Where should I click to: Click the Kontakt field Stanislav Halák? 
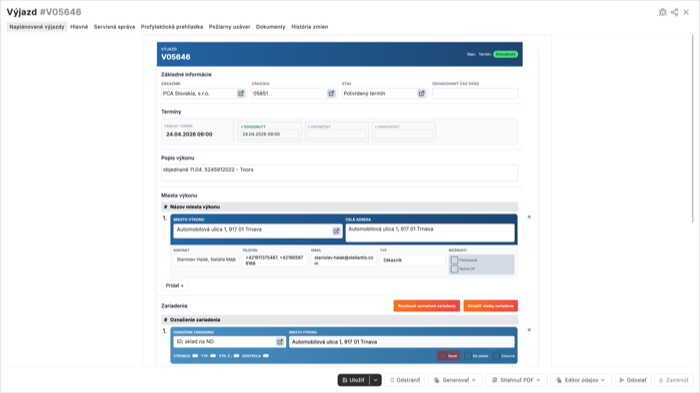[x=206, y=260]
